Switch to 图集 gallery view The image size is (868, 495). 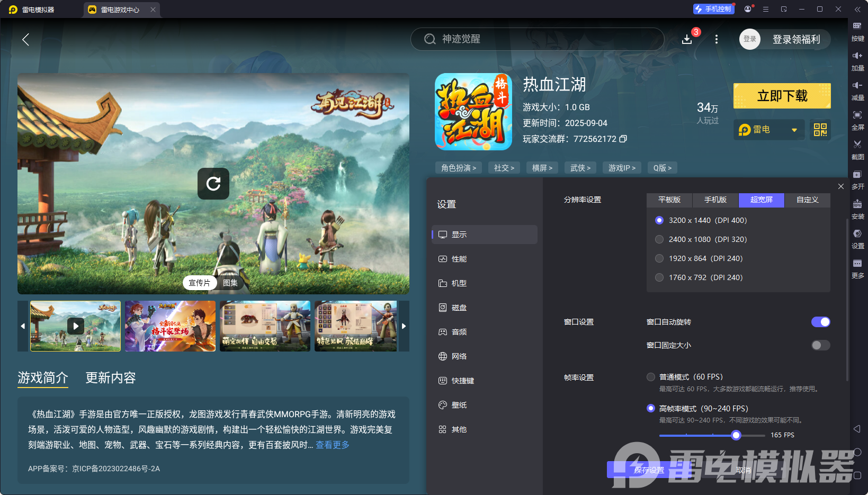(230, 283)
